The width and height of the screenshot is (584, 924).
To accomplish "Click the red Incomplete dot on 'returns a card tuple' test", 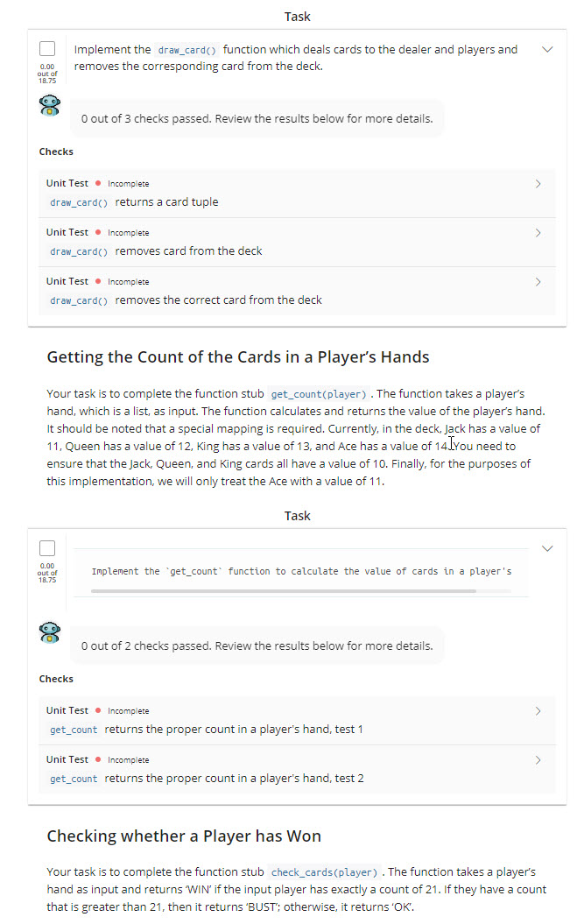I will tap(100, 183).
